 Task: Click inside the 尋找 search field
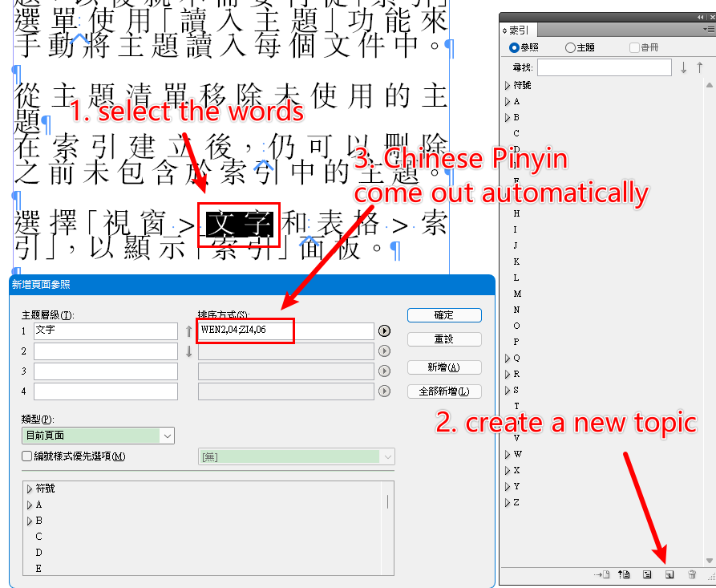[604, 67]
